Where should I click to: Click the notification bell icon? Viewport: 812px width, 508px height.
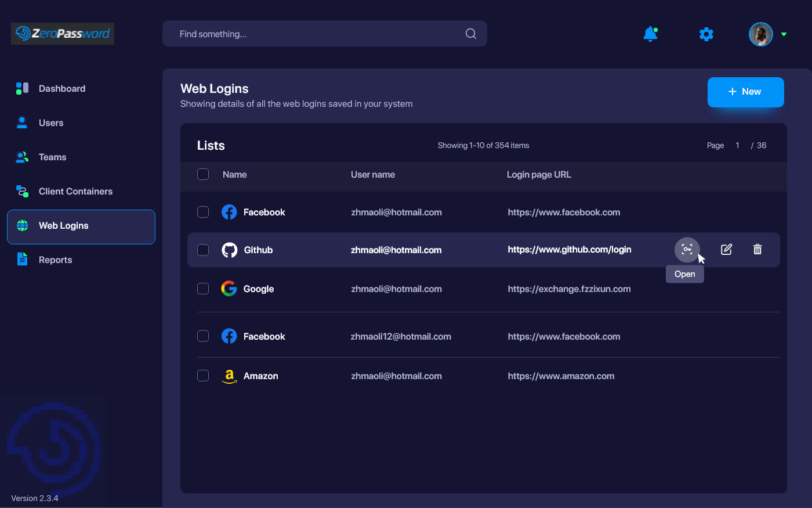coord(650,34)
